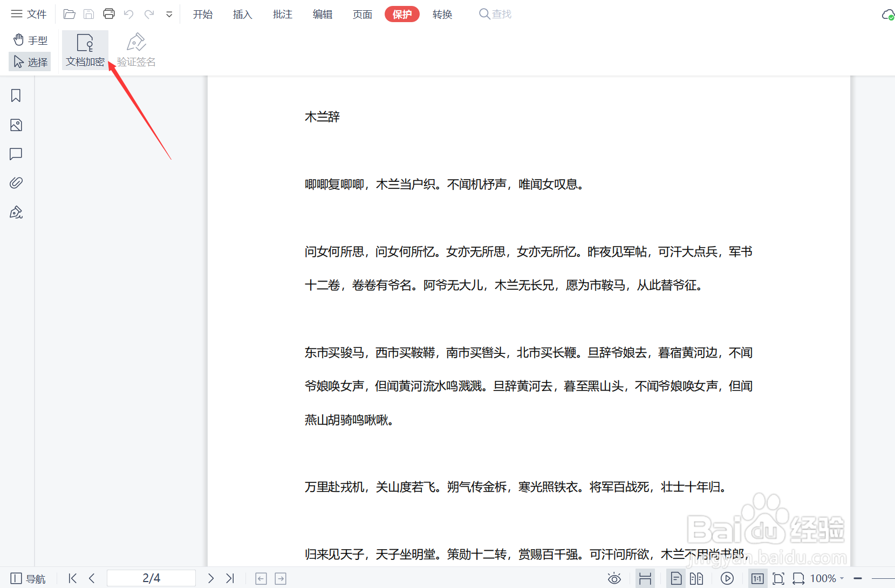Open the 100% zoom dropdown
Viewport: 895px width, 588px height.
[x=827, y=579]
